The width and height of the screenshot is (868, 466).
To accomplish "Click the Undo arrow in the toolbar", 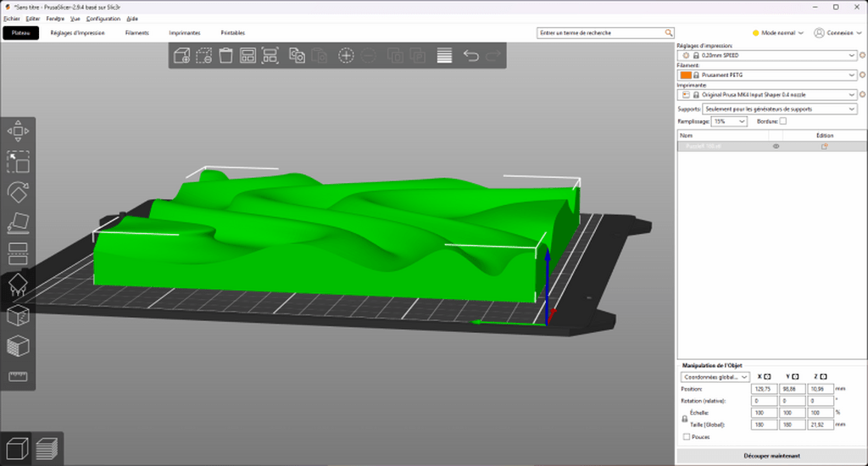I will pos(471,56).
